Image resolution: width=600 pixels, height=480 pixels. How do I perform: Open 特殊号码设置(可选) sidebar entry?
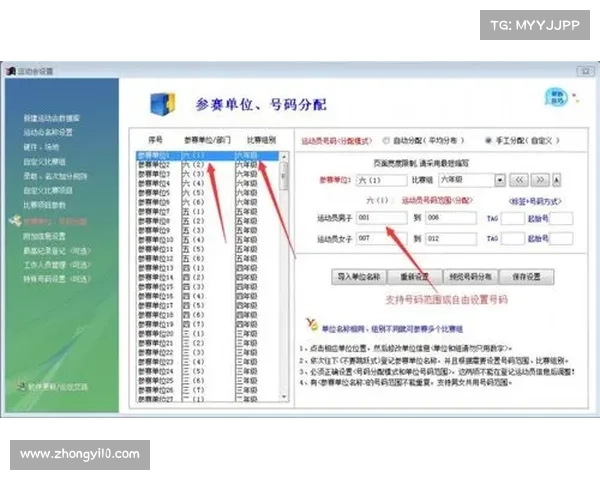57,279
